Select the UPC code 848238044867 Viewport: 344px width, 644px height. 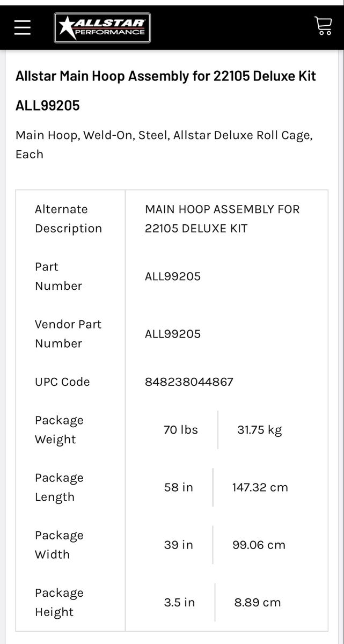pyautogui.click(x=189, y=382)
